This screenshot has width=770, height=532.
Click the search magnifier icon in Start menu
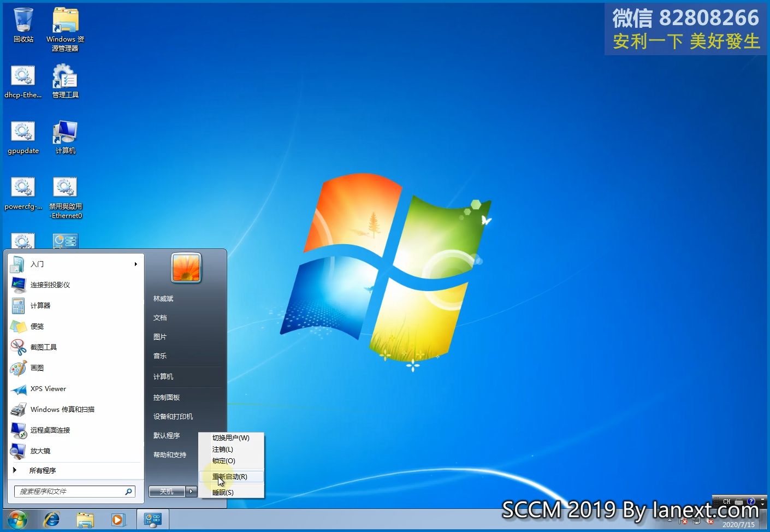click(129, 492)
